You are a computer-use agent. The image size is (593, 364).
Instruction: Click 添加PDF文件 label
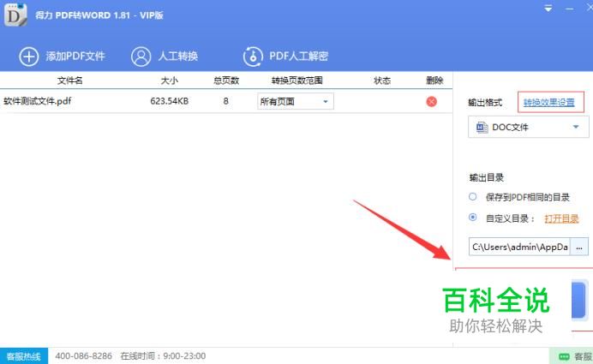tap(75, 57)
